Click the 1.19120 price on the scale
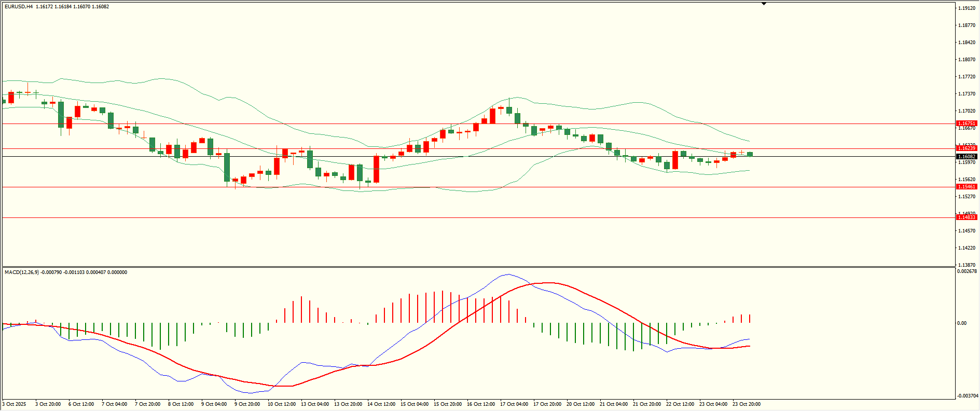Image resolution: width=980 pixels, height=411 pixels. point(966,8)
